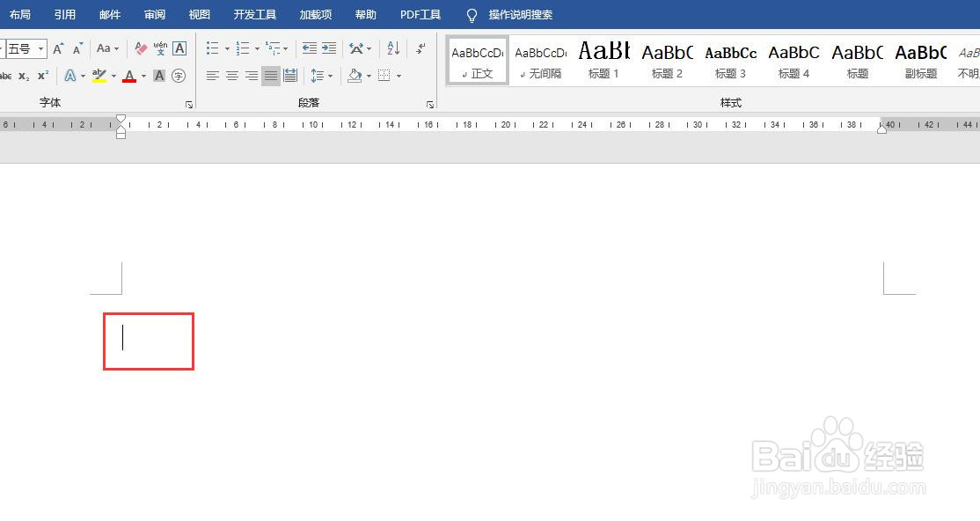Screen dimensions: 980x521
Task: Expand multilevel list dropdown arrow
Action: pyautogui.click(x=286, y=48)
